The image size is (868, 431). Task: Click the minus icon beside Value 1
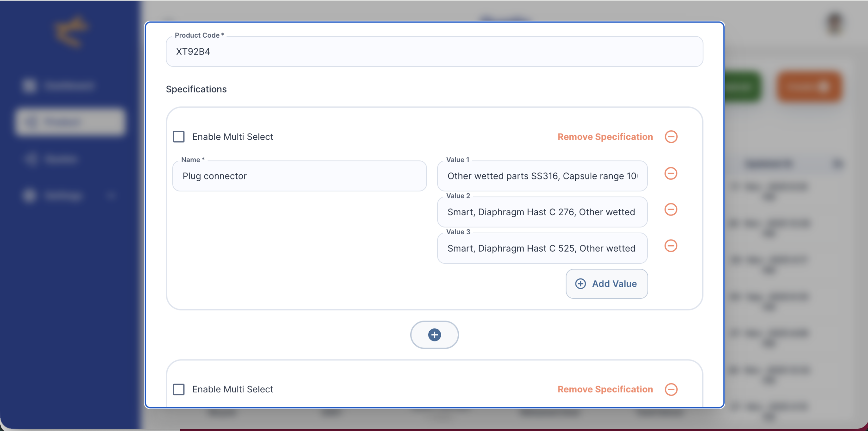[x=670, y=174]
